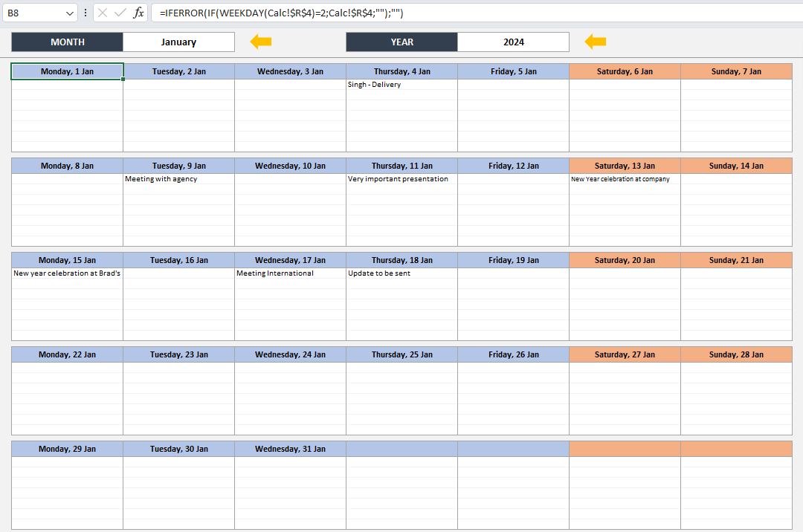Click the vertical ellipsis icon beside the Name Box
This screenshot has height=532, width=803.
click(x=87, y=13)
